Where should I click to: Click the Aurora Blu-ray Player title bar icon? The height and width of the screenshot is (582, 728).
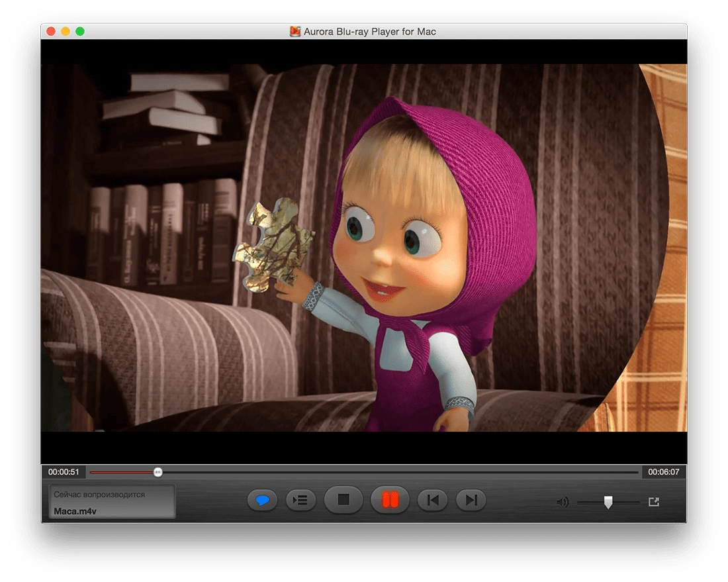295,31
